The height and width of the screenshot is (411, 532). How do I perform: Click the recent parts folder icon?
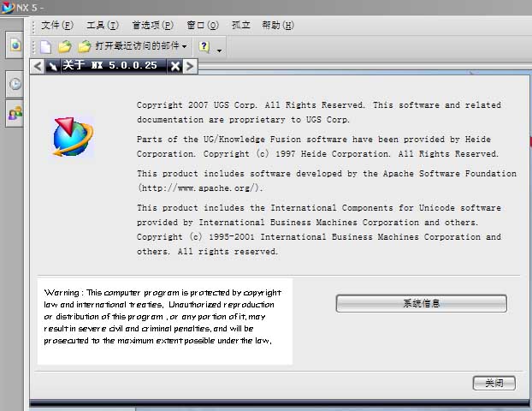(85, 46)
